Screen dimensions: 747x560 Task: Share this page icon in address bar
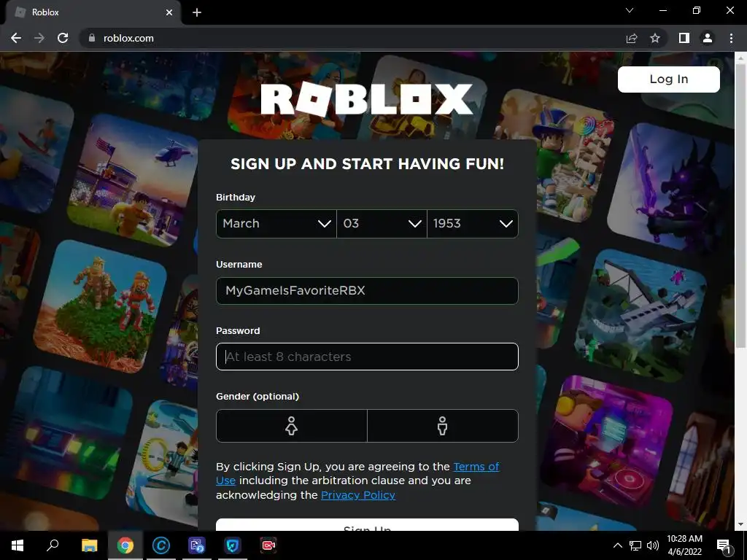pos(632,38)
